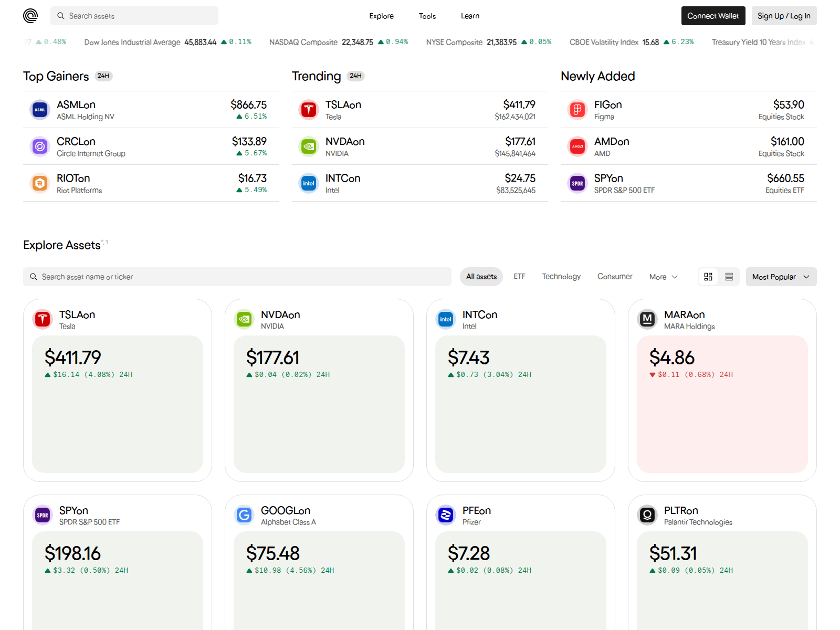Open the Tools menu

427,16
